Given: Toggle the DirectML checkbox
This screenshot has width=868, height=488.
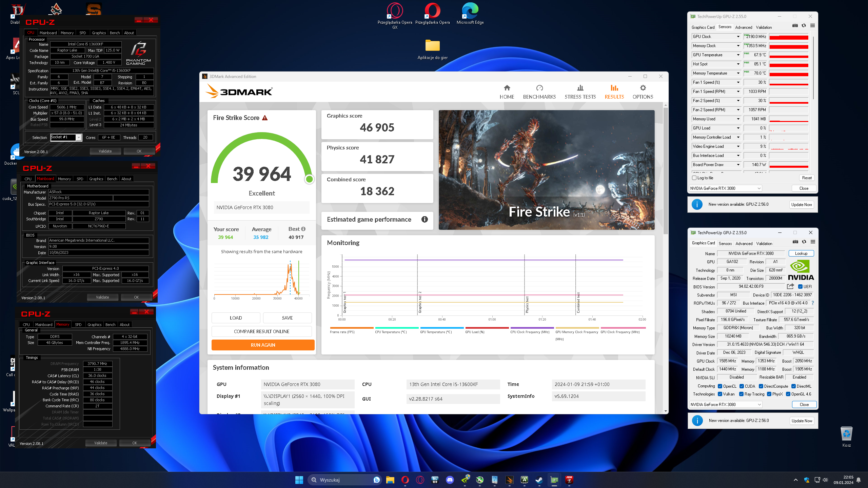Looking at the screenshot, I should point(793,386).
